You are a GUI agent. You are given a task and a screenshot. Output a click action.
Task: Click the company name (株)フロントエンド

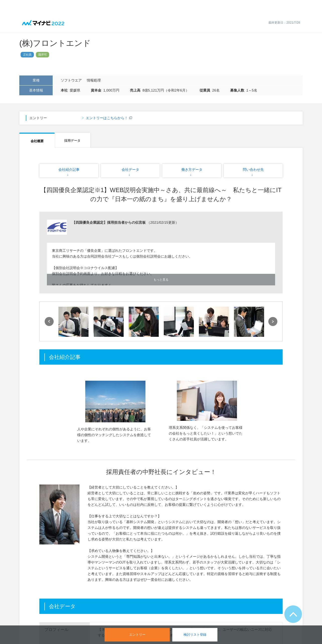coord(55,43)
